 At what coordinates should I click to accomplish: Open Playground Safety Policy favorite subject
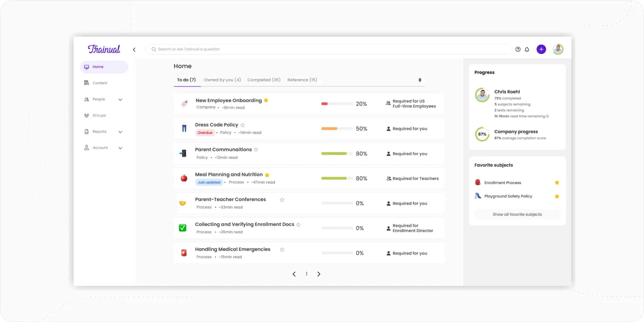point(508,196)
